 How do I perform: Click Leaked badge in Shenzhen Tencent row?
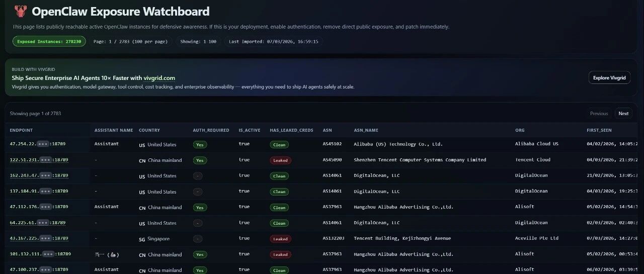[x=280, y=160]
